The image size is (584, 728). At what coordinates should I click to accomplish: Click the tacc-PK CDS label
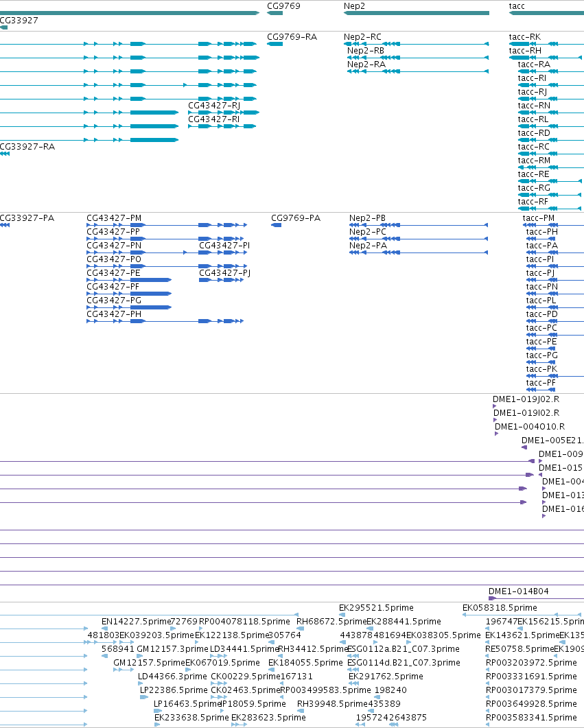coord(541,368)
